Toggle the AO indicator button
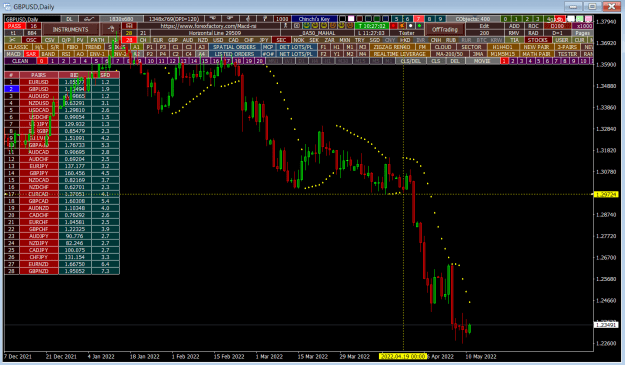 [80, 54]
